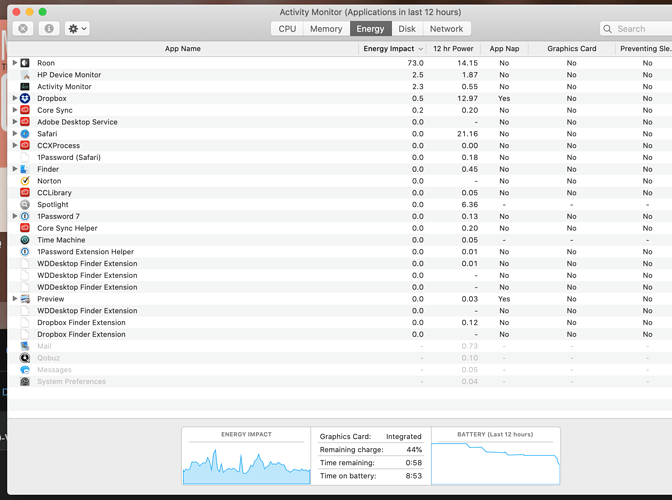Select the 1Password (Safari) row
Screen dimensions: 672x500
click(339, 157)
